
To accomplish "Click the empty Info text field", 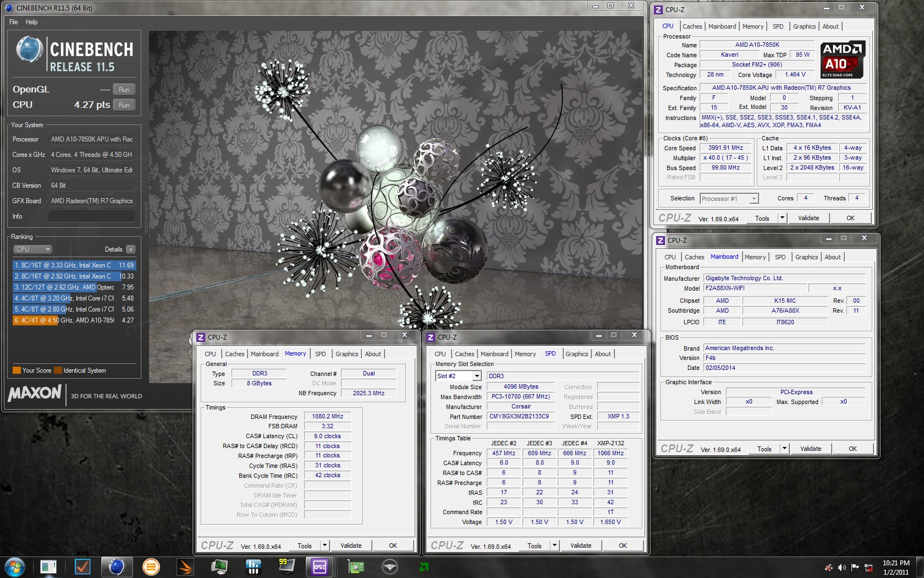I will coord(91,216).
